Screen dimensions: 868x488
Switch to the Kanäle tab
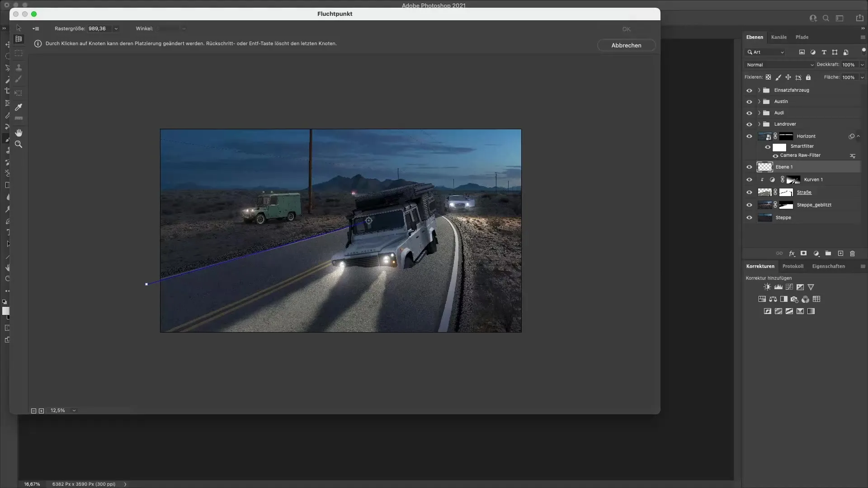point(778,37)
